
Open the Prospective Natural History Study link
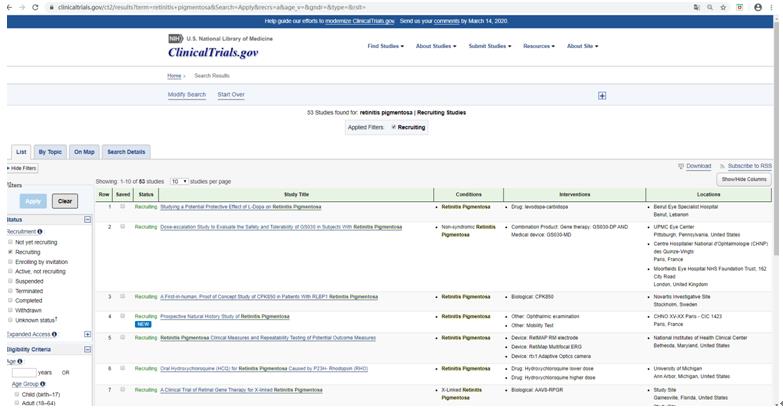(225, 317)
